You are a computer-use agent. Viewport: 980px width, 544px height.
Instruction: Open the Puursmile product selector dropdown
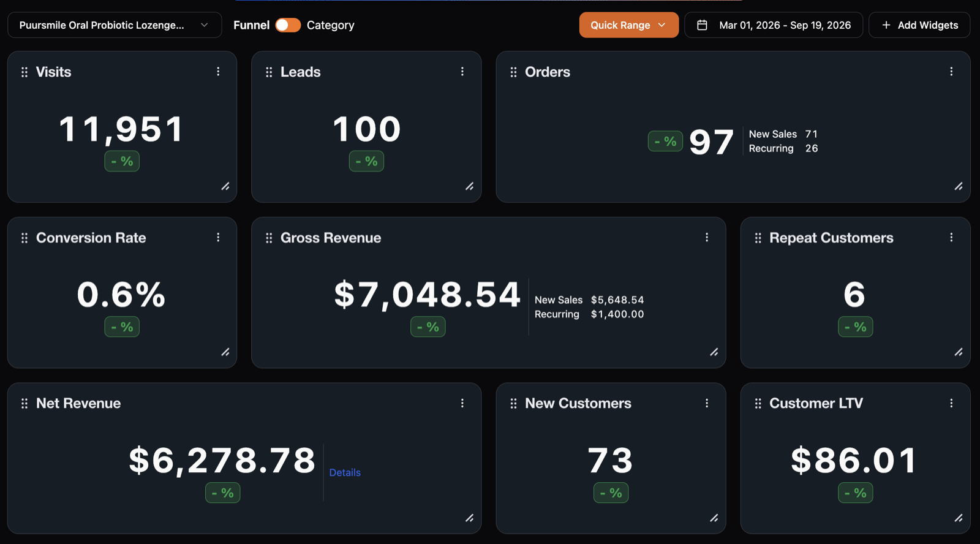(115, 25)
